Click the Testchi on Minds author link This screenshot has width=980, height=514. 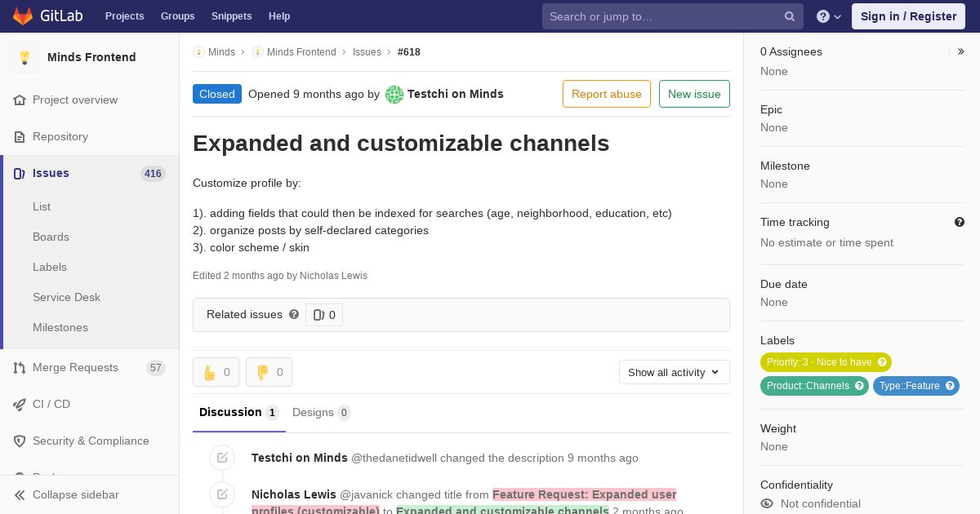455,94
